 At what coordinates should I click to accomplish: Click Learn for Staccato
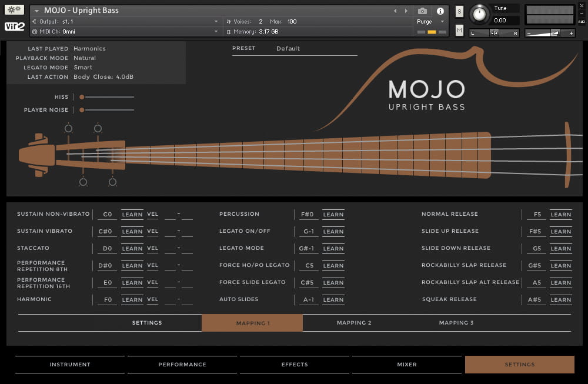(x=132, y=249)
